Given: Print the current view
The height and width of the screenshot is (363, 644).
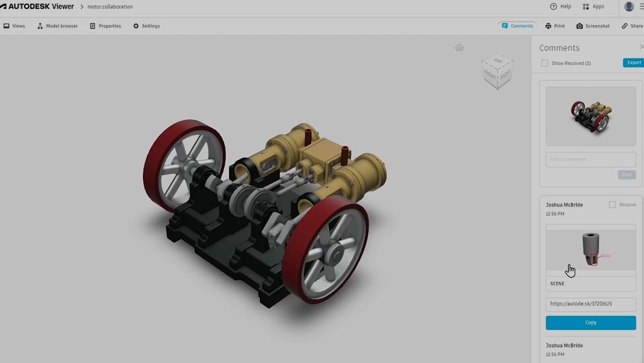Looking at the screenshot, I should (x=555, y=26).
